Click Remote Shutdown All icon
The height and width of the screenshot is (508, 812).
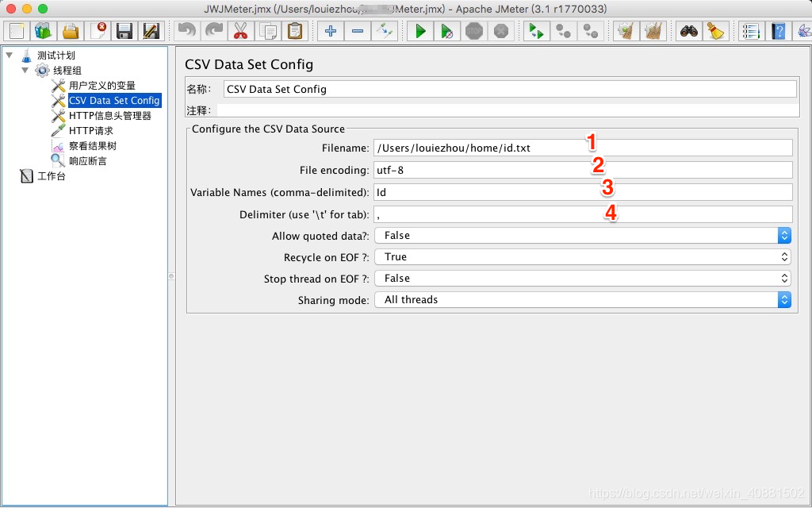pos(590,31)
